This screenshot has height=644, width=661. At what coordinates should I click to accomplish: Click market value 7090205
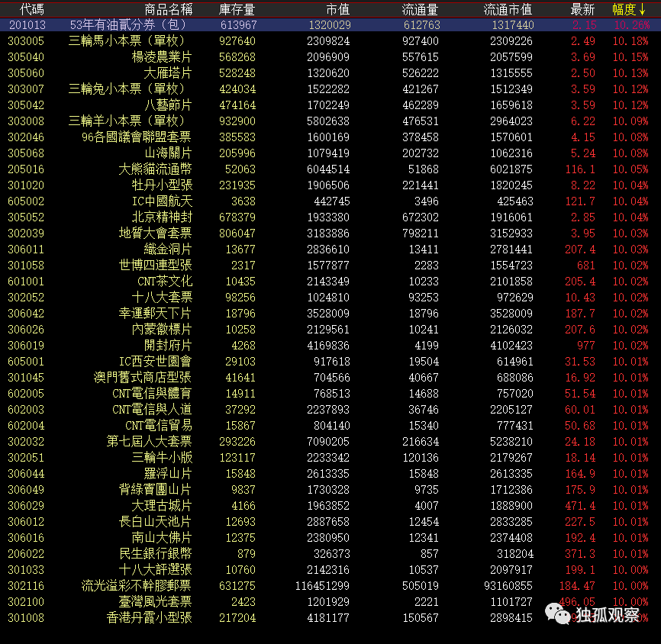[328, 441]
